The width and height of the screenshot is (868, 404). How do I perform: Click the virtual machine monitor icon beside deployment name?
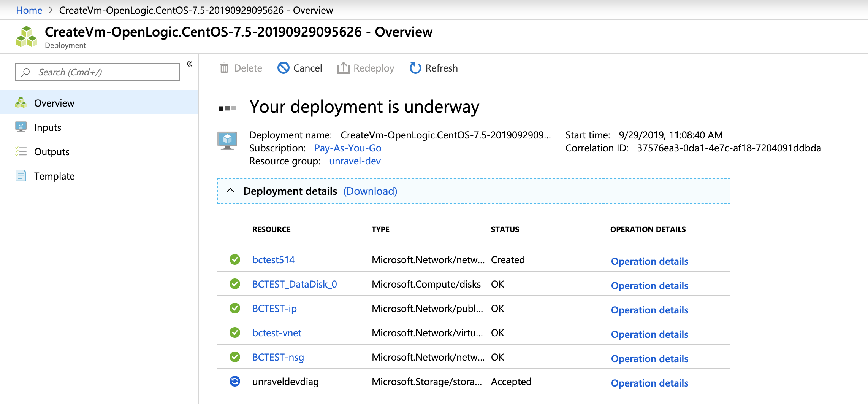tap(227, 141)
